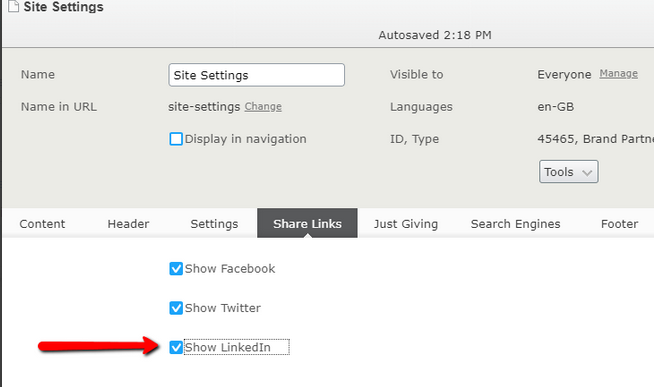Select the Share Links tab
The image size is (654, 387).
coord(307,224)
